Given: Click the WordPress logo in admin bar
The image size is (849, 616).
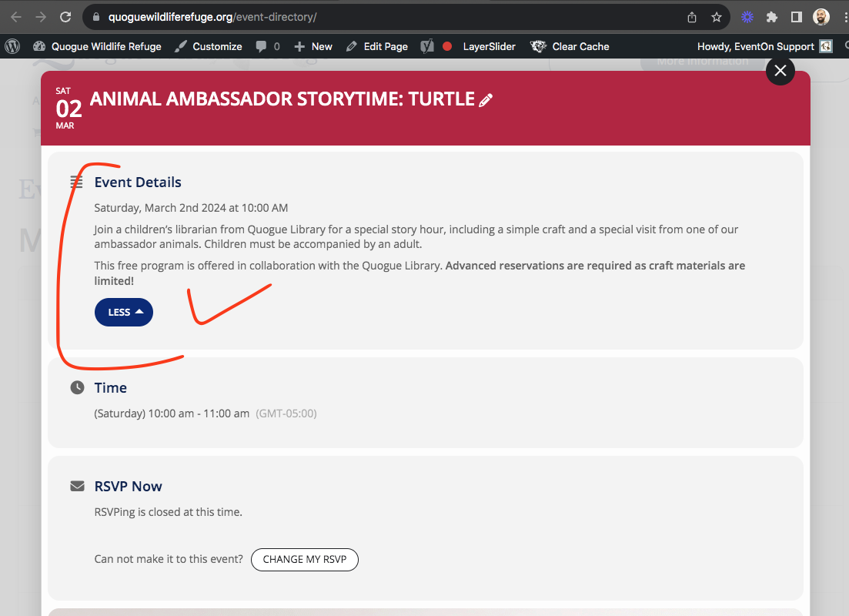Looking at the screenshot, I should [x=12, y=47].
